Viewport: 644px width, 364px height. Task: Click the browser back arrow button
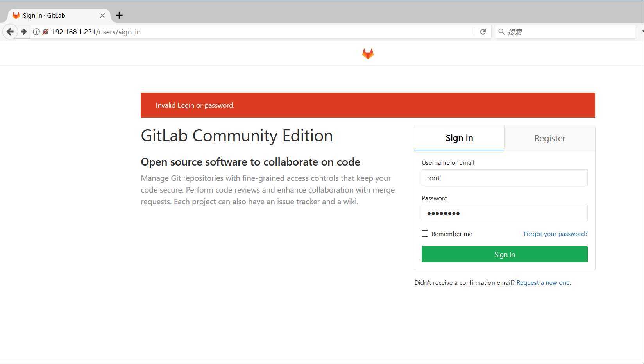pos(10,32)
